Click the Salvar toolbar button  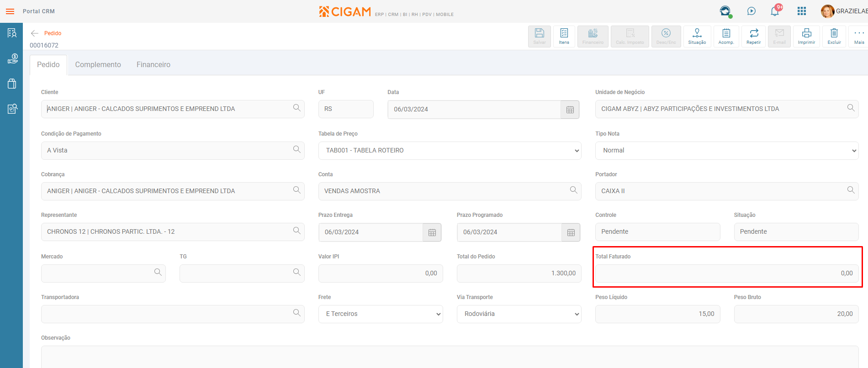click(540, 36)
